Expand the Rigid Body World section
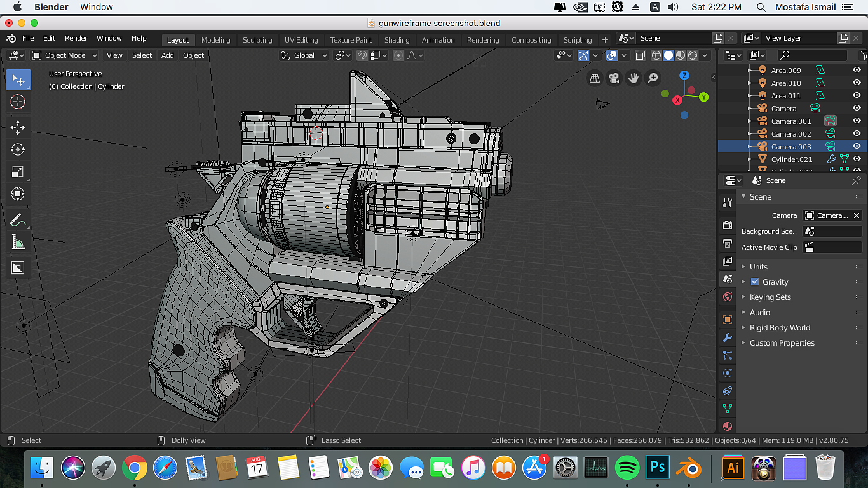Screen dimensions: 868x488 tap(780, 328)
